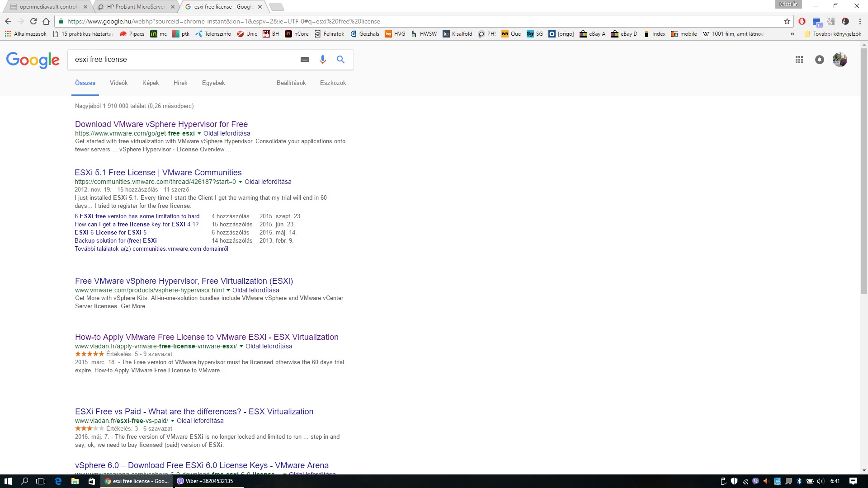Open Google account profile picture

(x=840, y=60)
